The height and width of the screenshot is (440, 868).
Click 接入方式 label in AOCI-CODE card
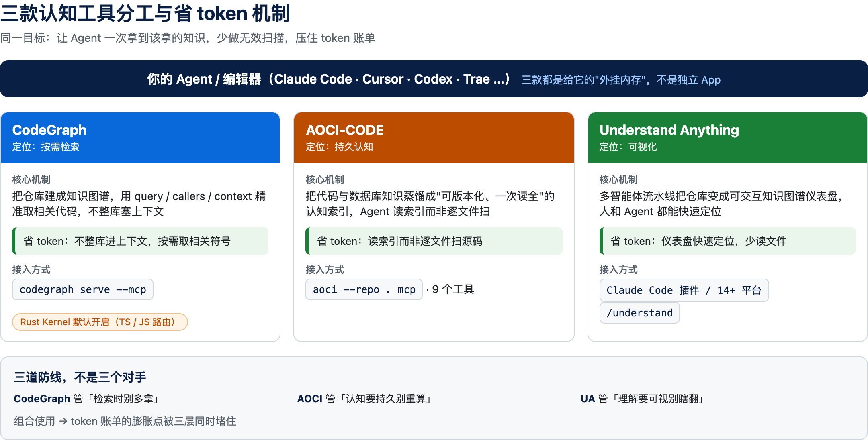(x=325, y=269)
